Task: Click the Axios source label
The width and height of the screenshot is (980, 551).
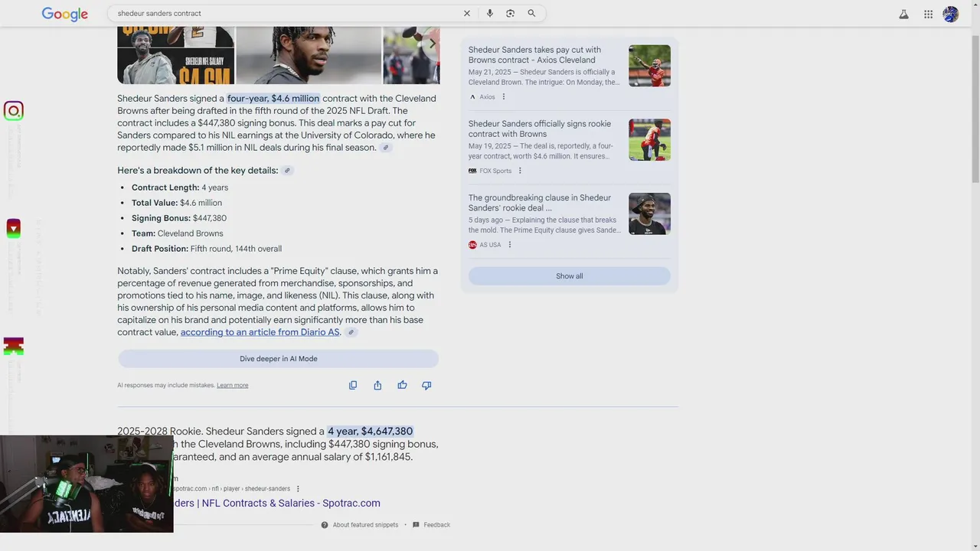Action: coord(487,96)
